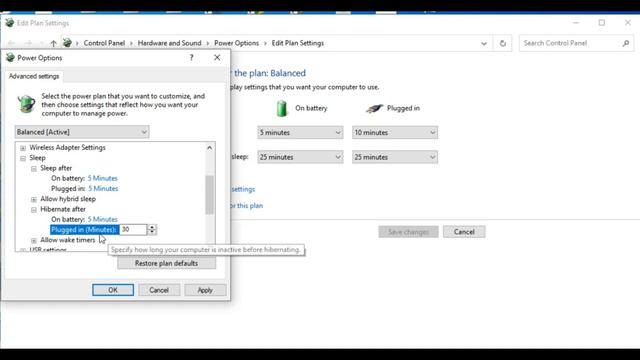Click Sleep after On battery 5 Minutes value
The height and width of the screenshot is (360, 640).
coord(102,178)
